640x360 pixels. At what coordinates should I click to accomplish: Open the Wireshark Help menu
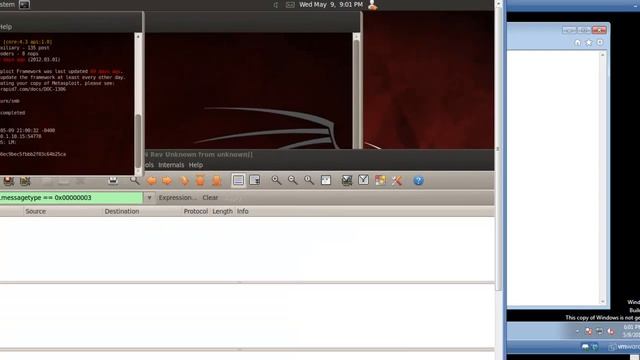click(x=196, y=165)
